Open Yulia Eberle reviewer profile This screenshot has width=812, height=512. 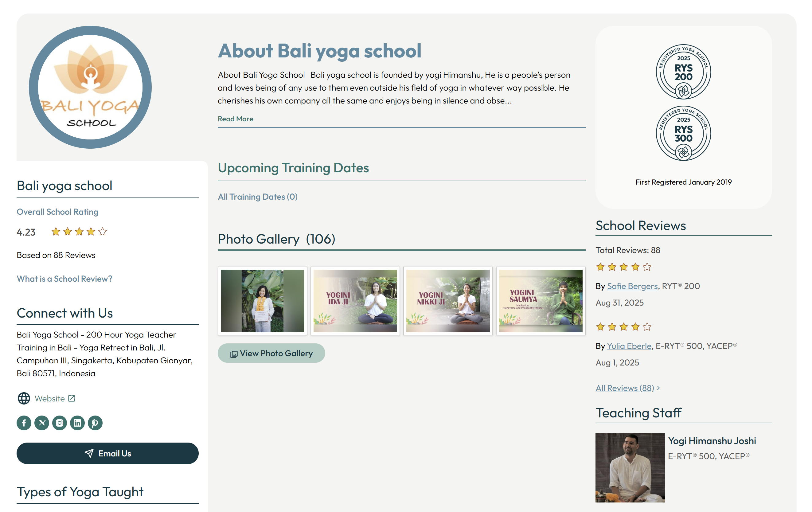click(x=629, y=346)
